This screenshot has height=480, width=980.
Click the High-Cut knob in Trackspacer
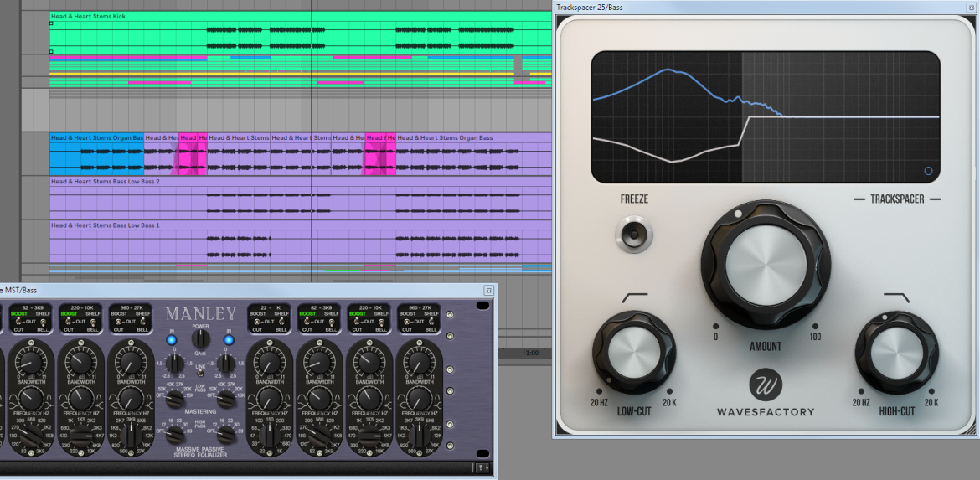pos(896,354)
